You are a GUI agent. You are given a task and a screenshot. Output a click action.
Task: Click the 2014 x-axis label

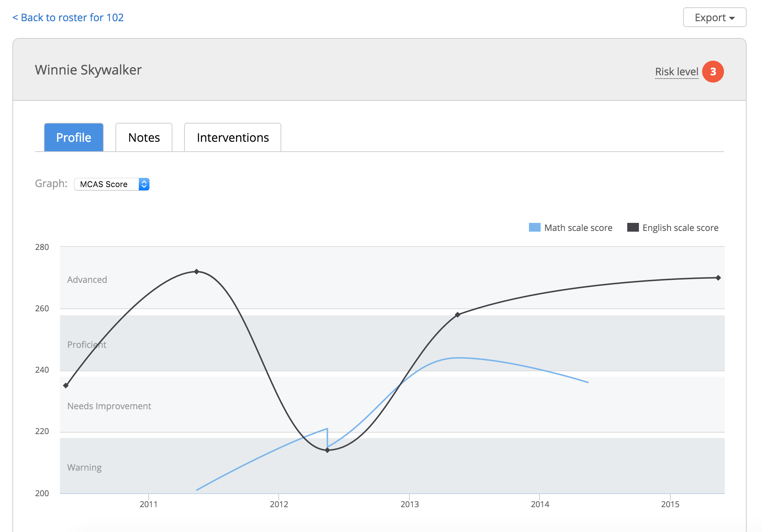(540, 504)
